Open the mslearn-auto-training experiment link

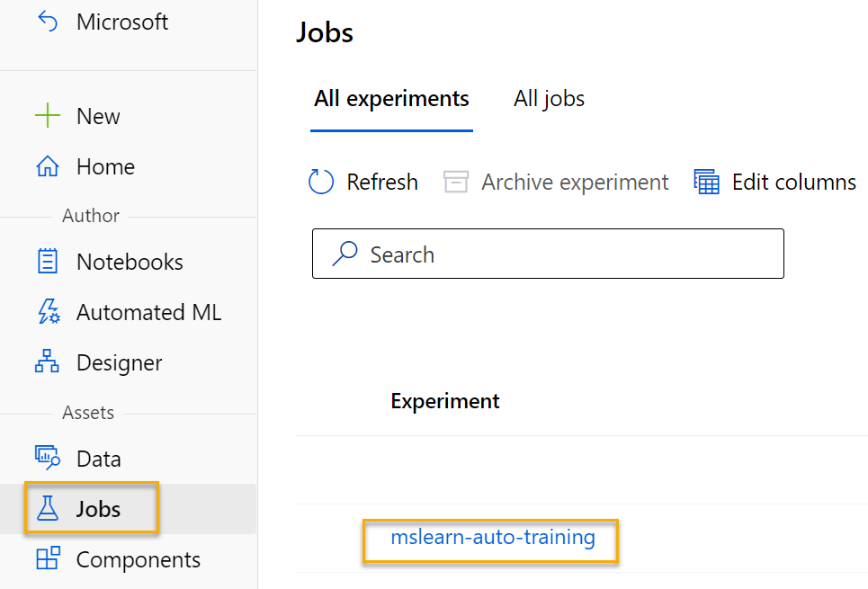point(493,537)
